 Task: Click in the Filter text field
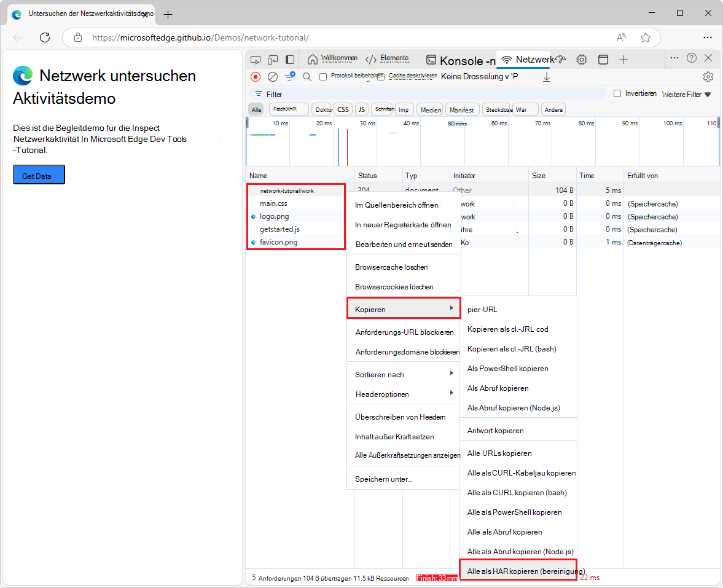click(x=430, y=94)
